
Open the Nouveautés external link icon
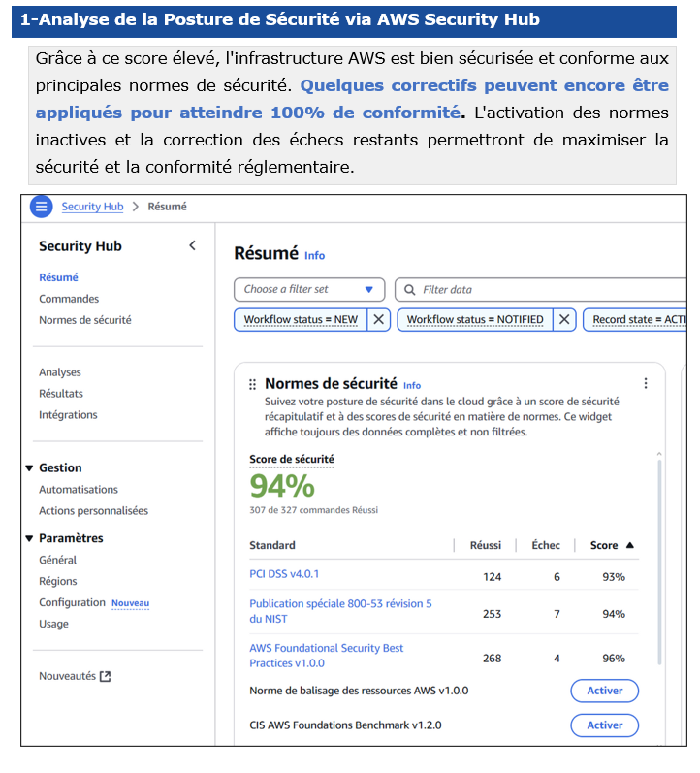pos(105,676)
